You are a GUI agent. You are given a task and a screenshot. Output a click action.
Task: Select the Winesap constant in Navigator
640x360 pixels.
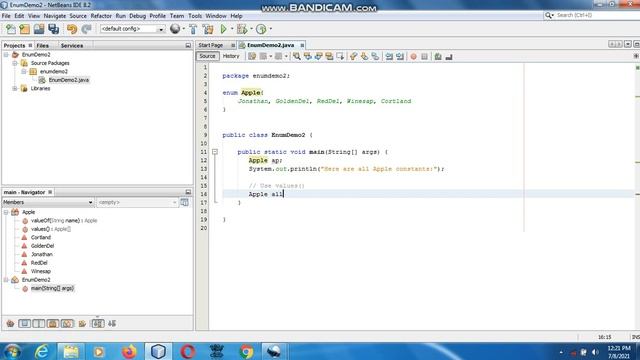41,271
